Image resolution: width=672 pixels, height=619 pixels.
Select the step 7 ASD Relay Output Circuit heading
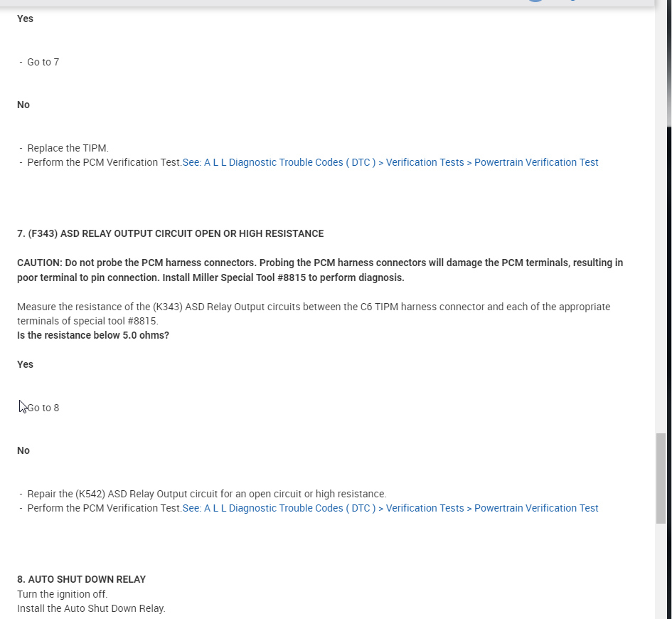(x=170, y=233)
